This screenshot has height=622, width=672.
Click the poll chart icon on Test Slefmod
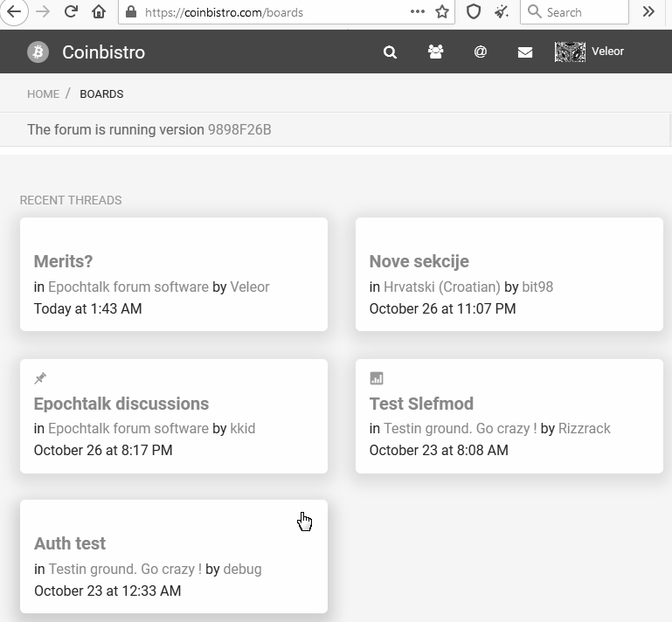tap(377, 378)
